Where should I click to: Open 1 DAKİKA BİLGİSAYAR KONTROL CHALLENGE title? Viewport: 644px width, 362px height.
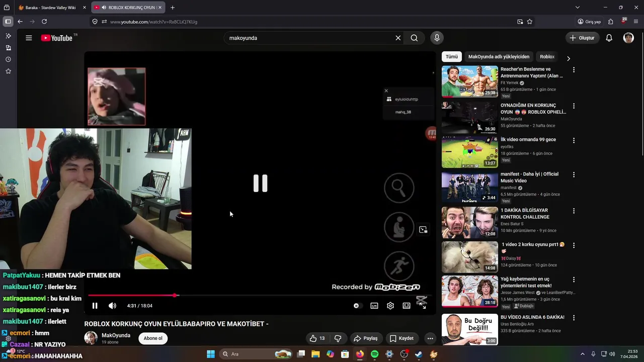point(525,214)
